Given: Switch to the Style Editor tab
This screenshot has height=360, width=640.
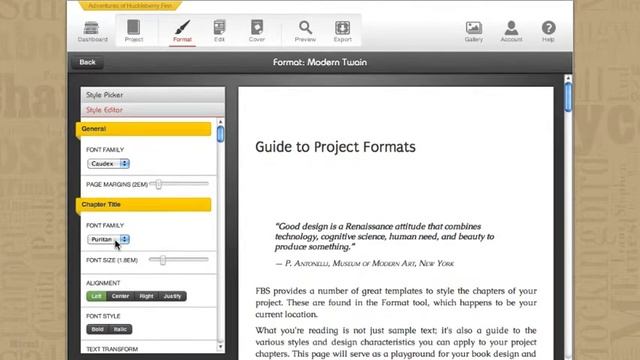Looking at the screenshot, I should click(x=153, y=110).
